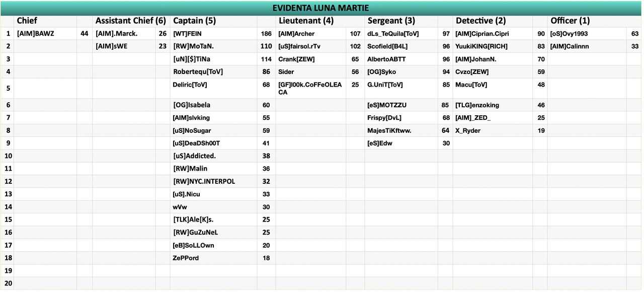Screen dimensions: 644x292
Task: Click the [AIM]_ZED_ cell
Action: pos(493,118)
